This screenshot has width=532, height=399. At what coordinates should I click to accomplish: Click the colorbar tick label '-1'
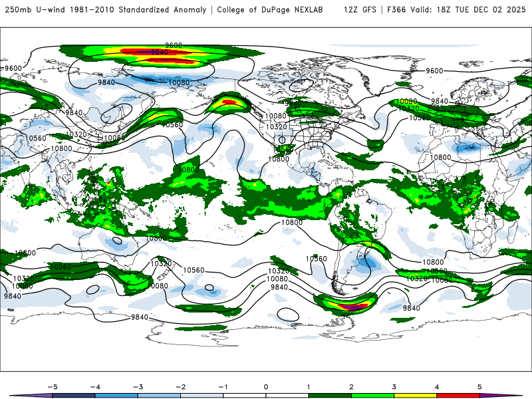point(223,387)
